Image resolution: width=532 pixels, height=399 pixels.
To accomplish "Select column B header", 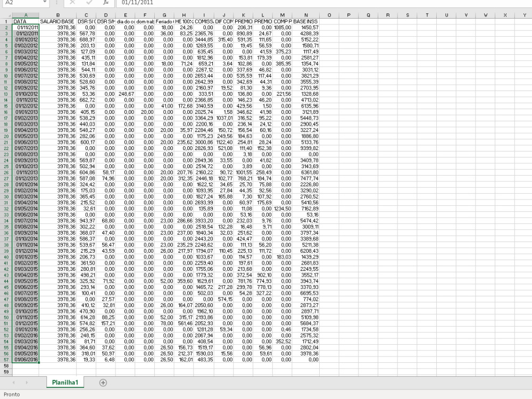I will [x=57, y=15].
